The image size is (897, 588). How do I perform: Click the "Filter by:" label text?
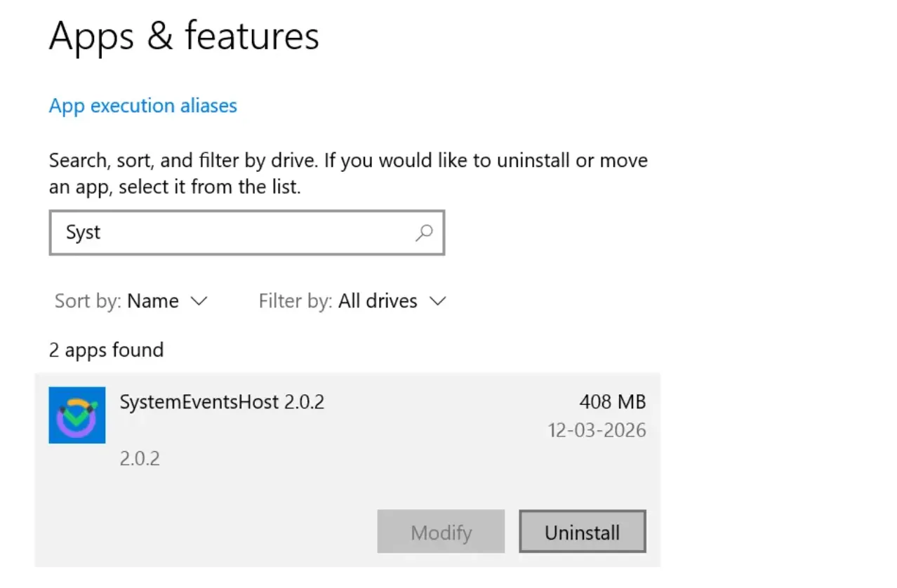(295, 301)
